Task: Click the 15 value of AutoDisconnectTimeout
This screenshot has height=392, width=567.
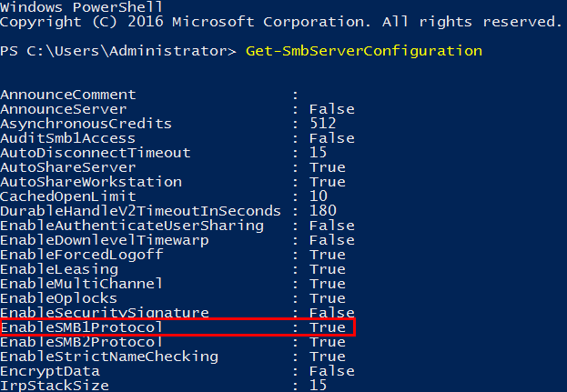Action: pos(319,153)
